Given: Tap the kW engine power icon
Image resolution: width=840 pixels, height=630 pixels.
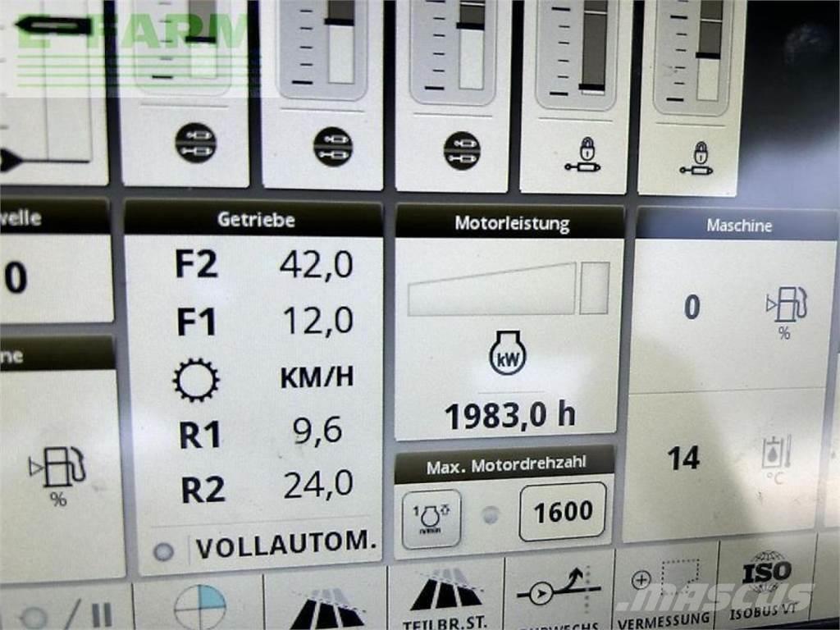Looking at the screenshot, I should (x=507, y=354).
